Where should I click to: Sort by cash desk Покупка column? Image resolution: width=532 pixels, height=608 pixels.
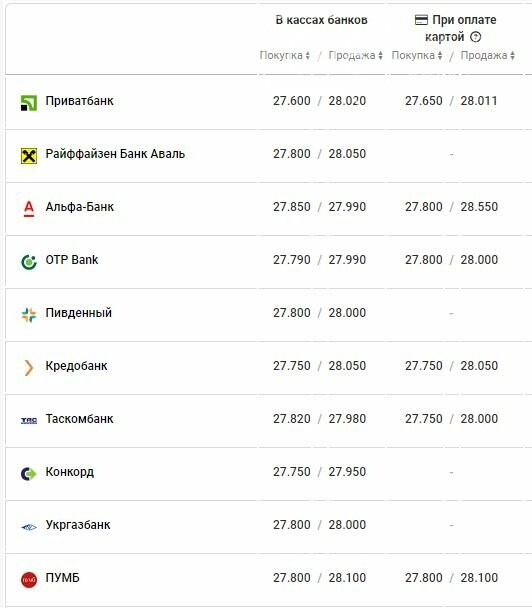point(285,55)
